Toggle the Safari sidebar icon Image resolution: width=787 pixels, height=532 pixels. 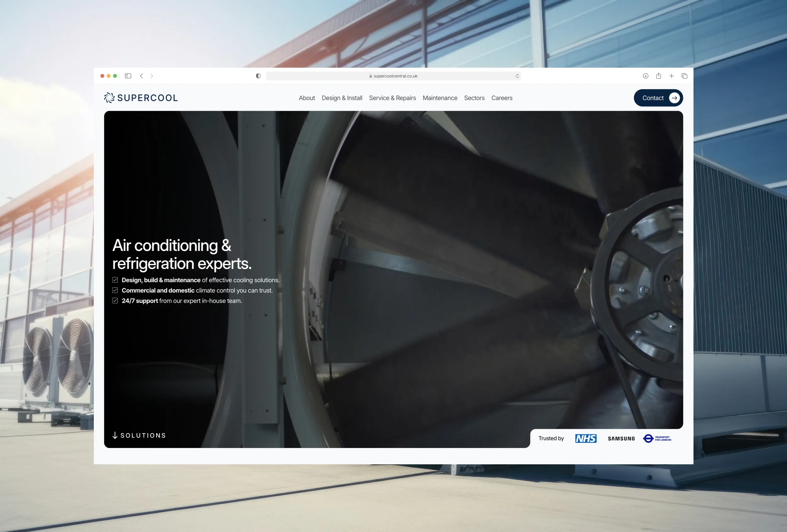(128, 76)
